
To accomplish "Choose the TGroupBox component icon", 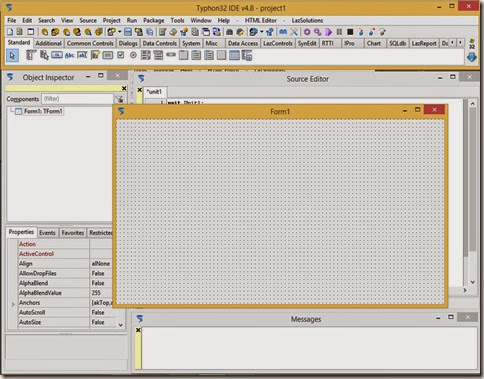I will 183,55.
